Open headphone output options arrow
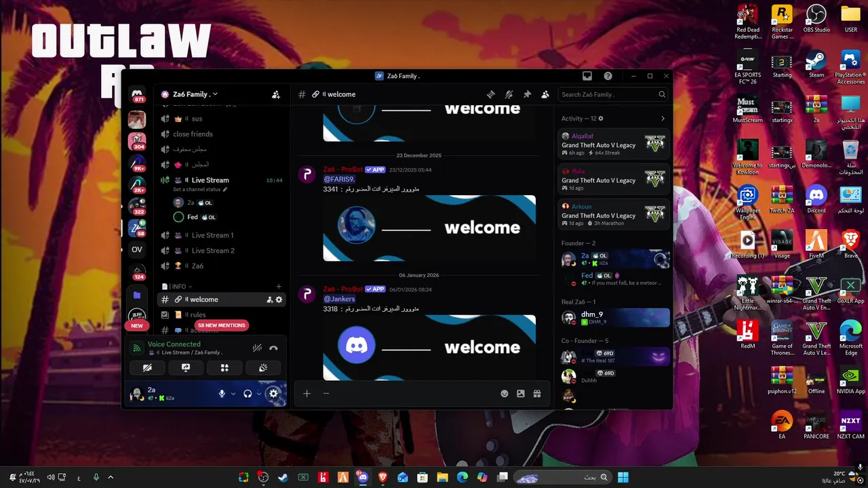The image size is (868, 488). click(x=259, y=394)
